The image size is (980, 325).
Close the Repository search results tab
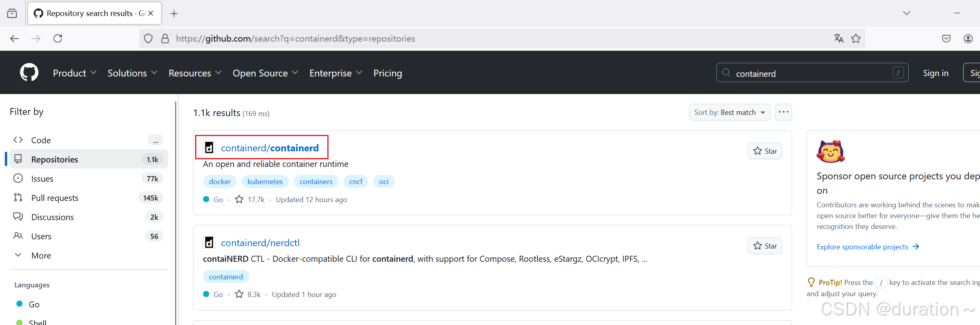point(151,13)
